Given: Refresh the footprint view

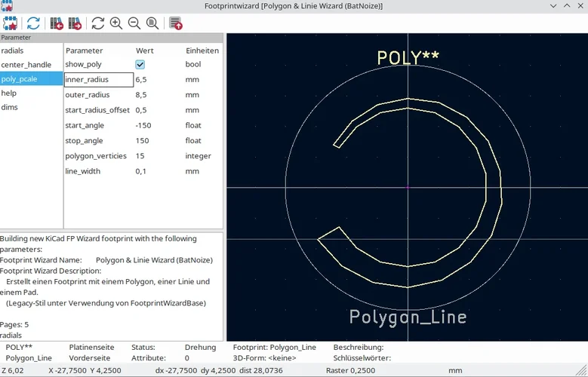Looking at the screenshot, I should click(98, 23).
